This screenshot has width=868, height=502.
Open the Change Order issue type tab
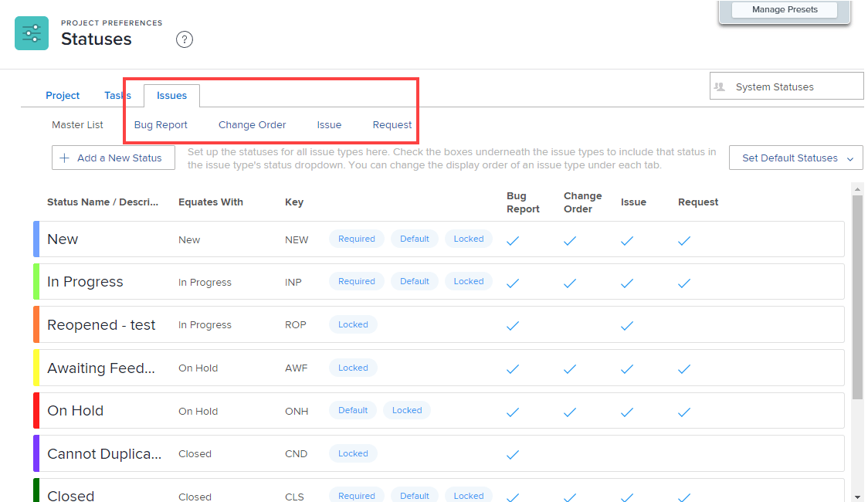pos(252,124)
